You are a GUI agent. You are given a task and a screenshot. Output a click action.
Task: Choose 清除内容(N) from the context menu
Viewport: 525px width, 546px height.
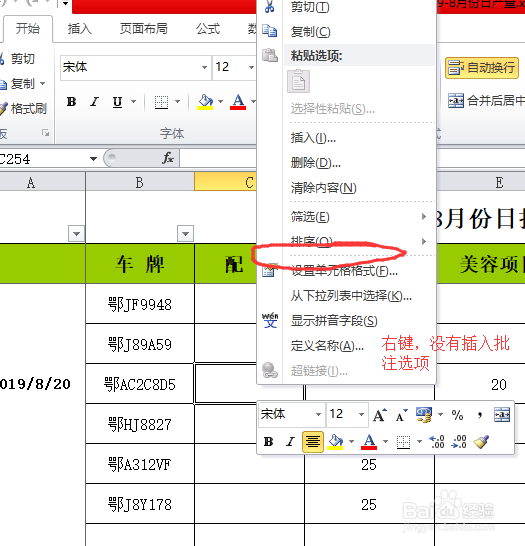point(323,188)
